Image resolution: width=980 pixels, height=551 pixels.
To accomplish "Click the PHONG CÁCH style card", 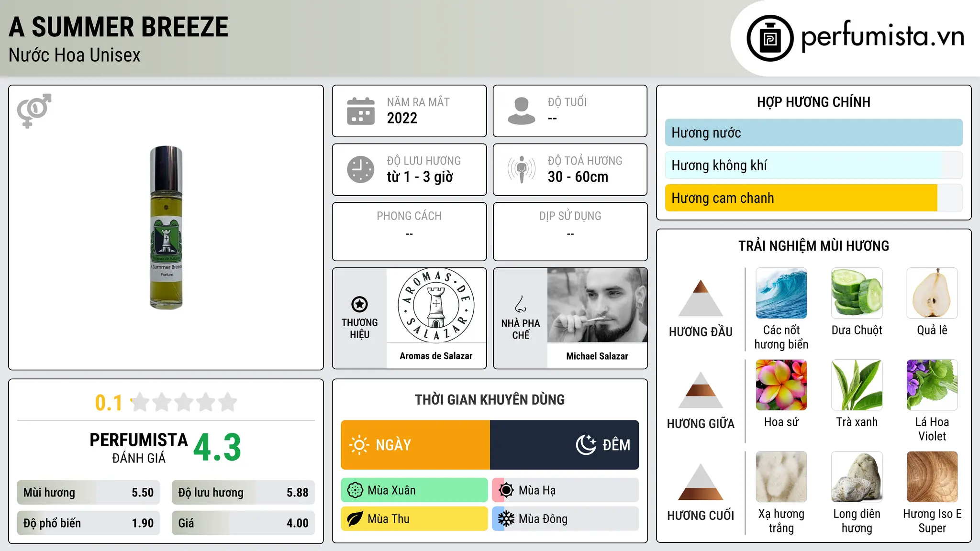I will (x=409, y=231).
